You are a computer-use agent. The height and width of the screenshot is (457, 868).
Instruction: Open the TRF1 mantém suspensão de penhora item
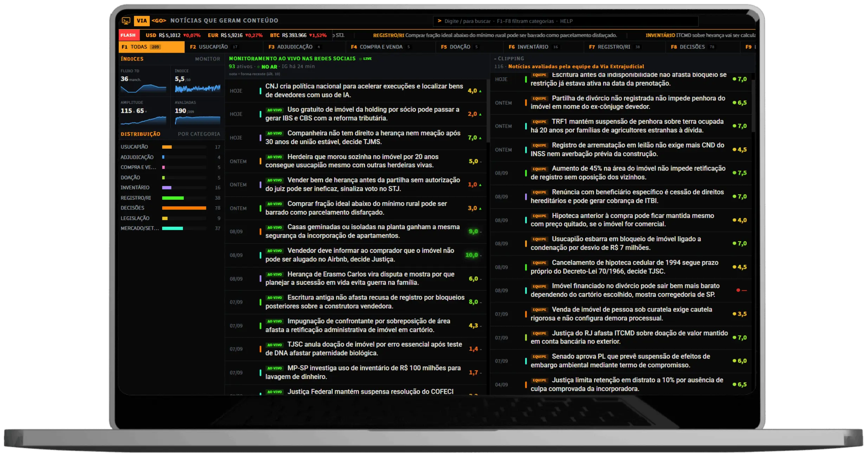point(621,126)
